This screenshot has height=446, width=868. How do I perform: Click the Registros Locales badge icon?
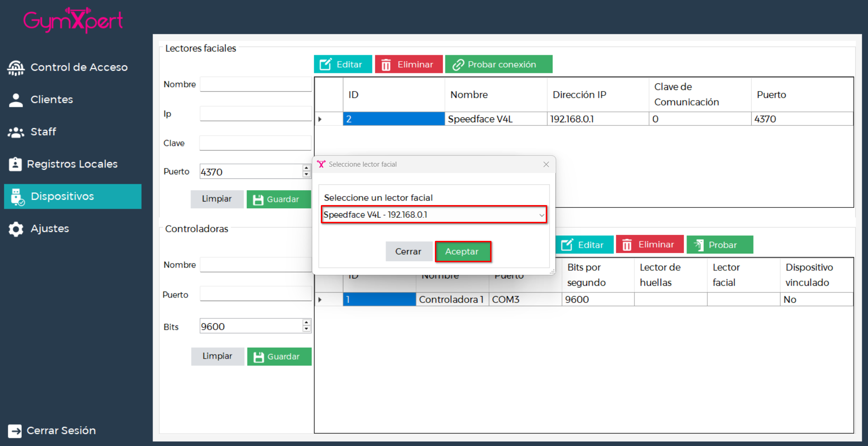click(15, 164)
